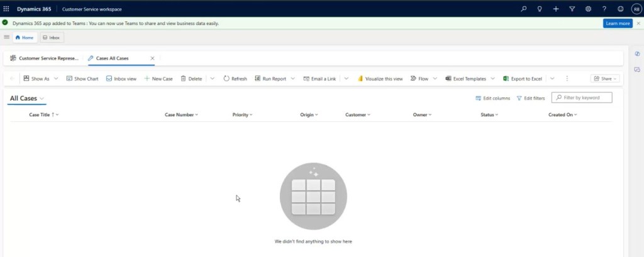The image size is (644, 257).
Task: Click the Learn more button
Action: point(617,23)
